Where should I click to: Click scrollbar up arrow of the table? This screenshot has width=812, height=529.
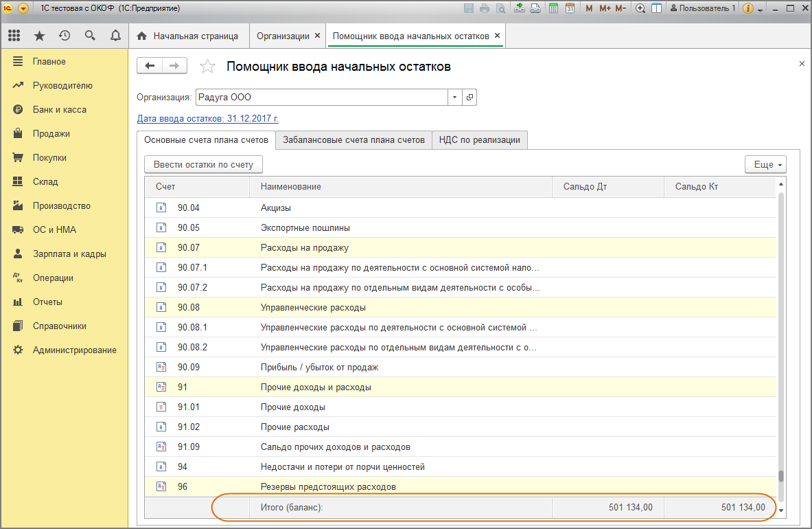pos(781,184)
